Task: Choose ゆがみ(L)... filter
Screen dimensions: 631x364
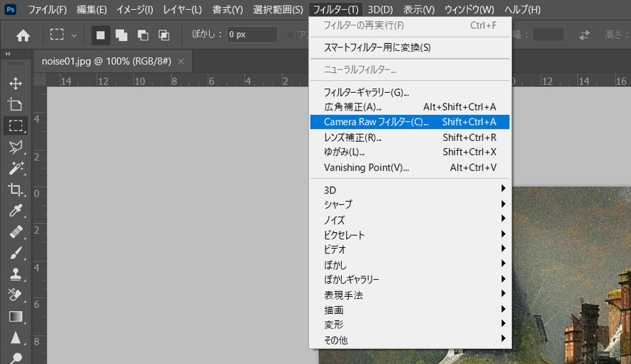Action: [410, 152]
